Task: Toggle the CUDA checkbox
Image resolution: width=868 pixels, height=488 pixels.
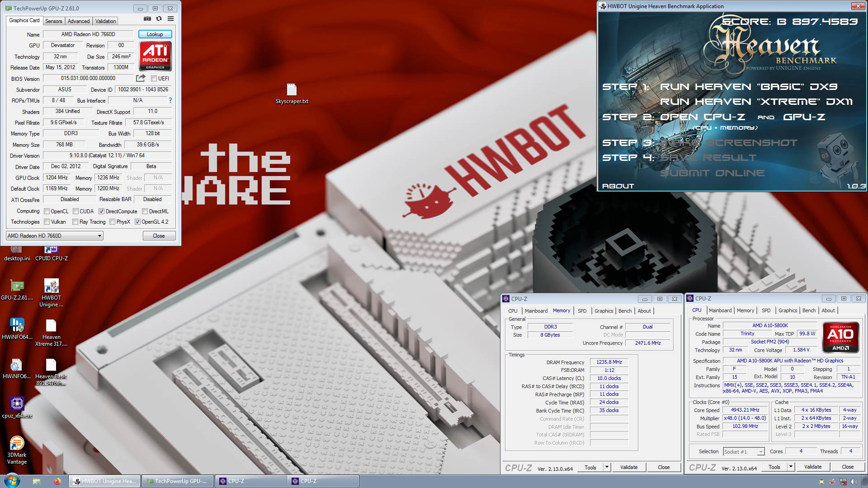Action: [x=75, y=211]
